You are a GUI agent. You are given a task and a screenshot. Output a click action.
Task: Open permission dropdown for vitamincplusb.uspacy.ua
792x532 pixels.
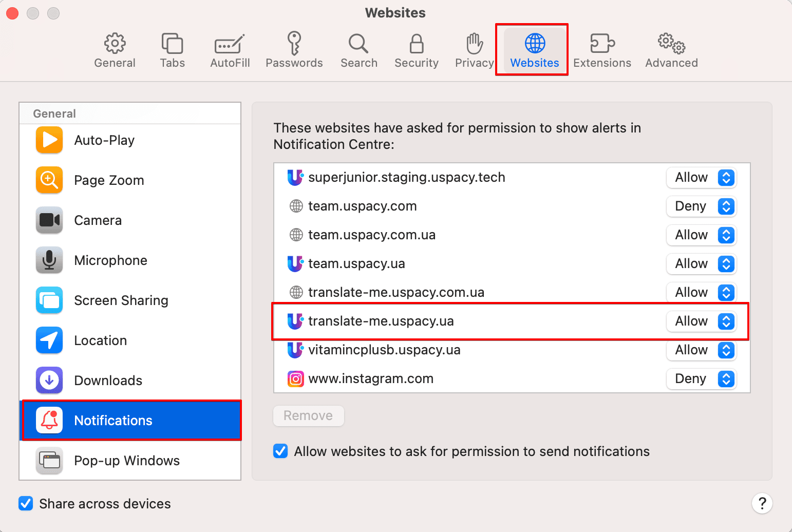pyautogui.click(x=701, y=350)
